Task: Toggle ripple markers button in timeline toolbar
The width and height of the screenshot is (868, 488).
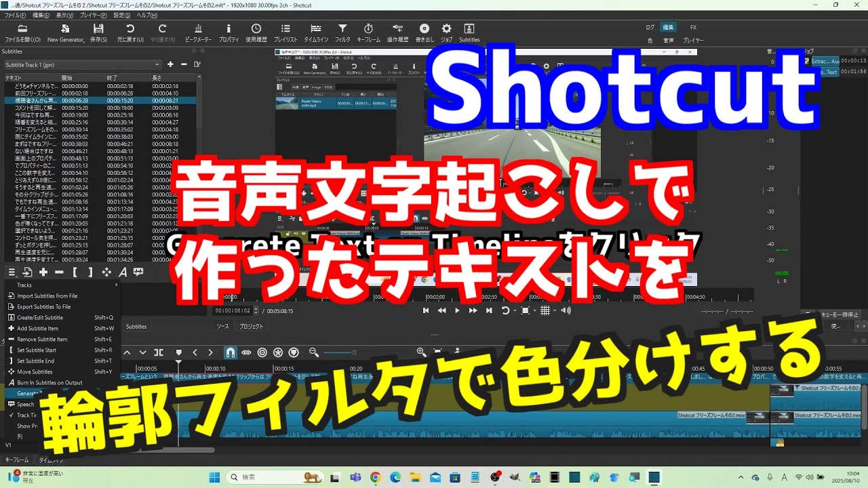Action: pyautogui.click(x=294, y=352)
